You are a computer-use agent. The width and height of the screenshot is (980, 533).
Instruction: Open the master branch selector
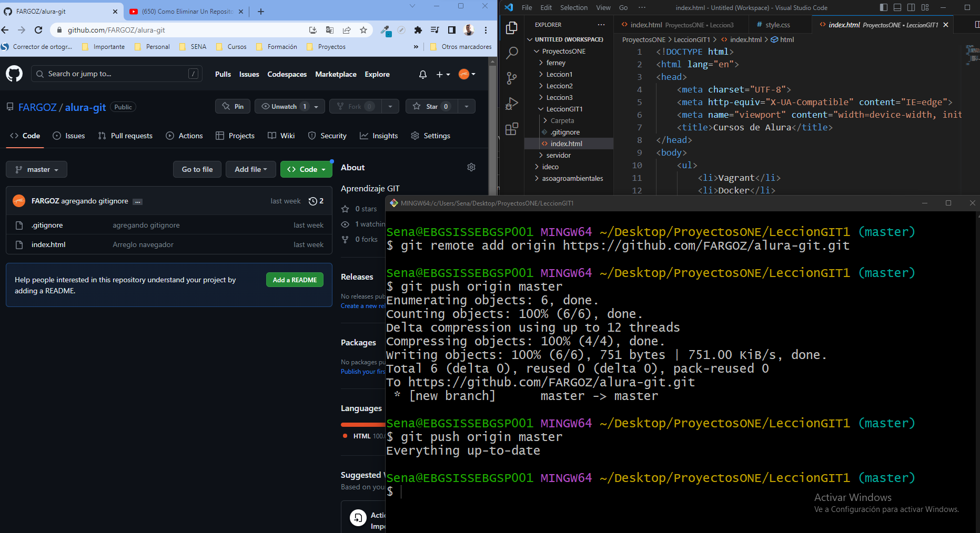(x=36, y=169)
